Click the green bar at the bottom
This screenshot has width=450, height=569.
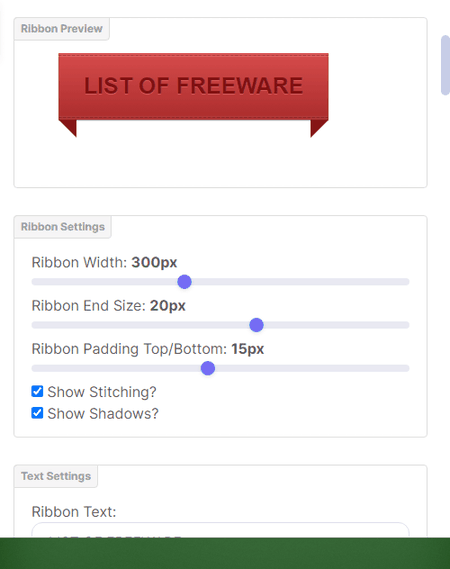click(225, 553)
